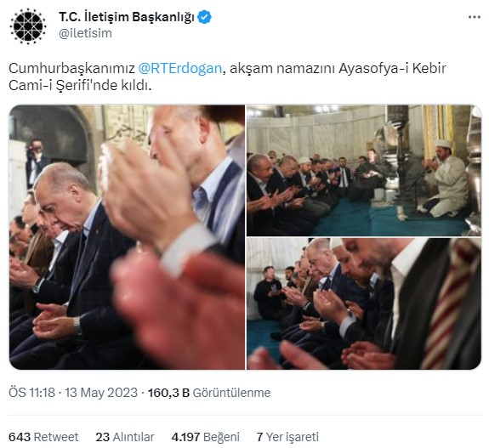Click the ÖS 11:18 timestamp

[x=31, y=393]
